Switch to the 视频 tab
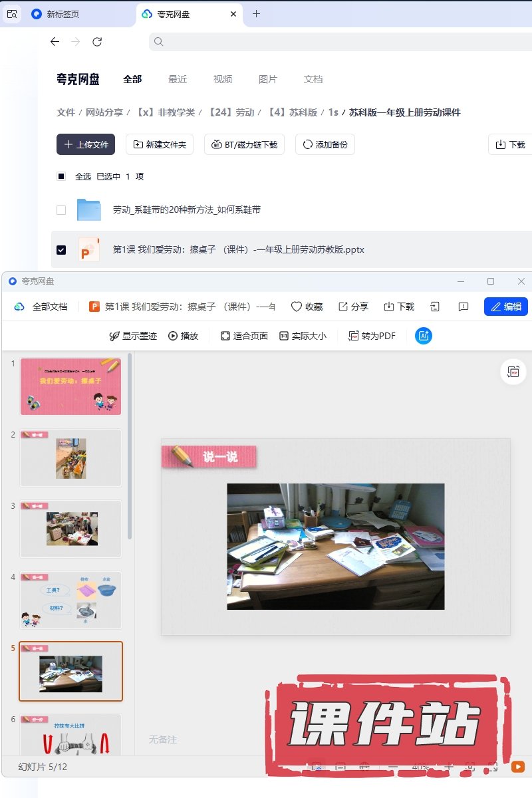Image resolution: width=532 pixels, height=798 pixels. pyautogui.click(x=223, y=79)
